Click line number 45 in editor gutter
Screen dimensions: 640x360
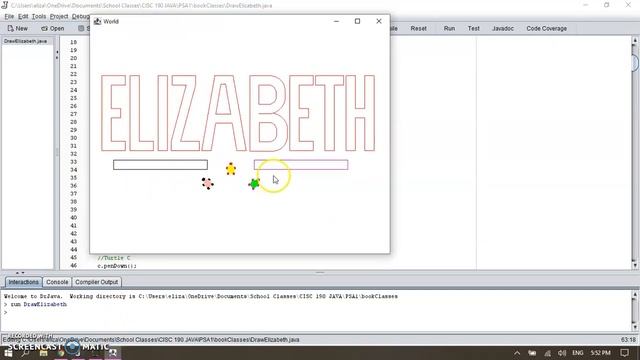[73, 258]
